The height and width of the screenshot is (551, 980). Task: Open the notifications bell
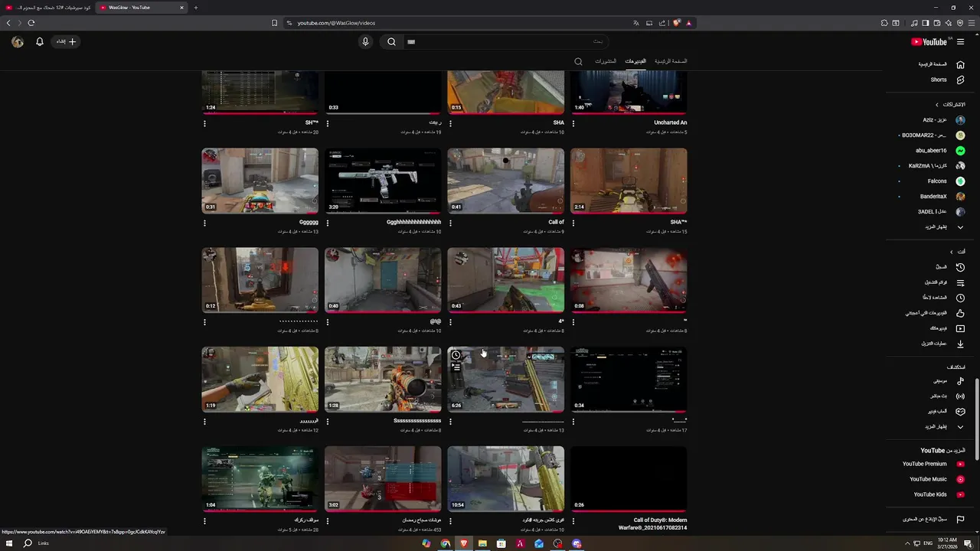40,42
